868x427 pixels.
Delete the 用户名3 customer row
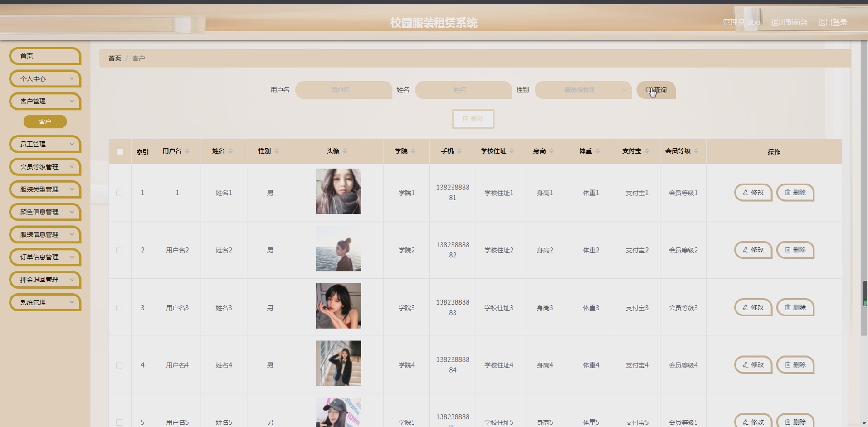[795, 307]
